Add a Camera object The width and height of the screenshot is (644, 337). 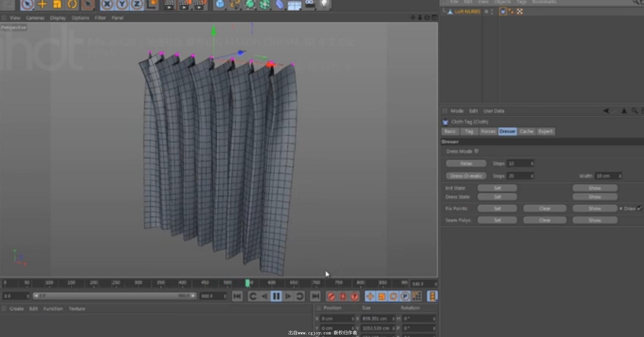coord(309,4)
